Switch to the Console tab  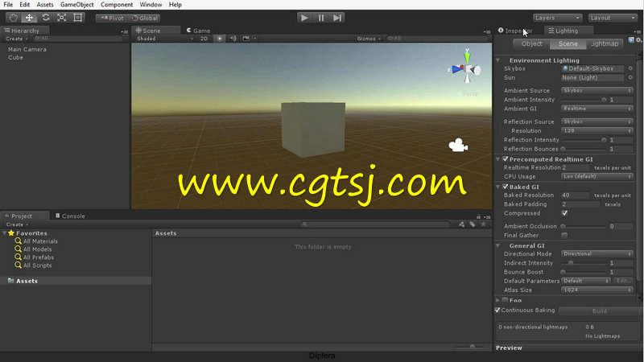coord(70,216)
